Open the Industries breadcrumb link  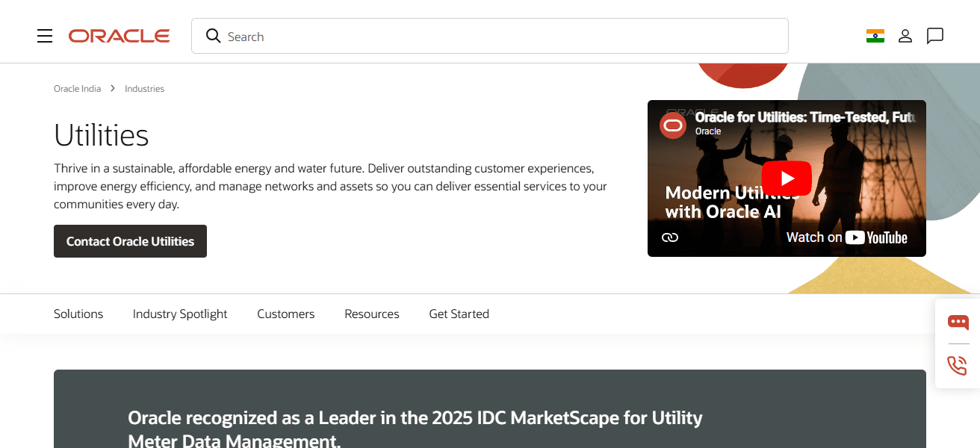pyautogui.click(x=144, y=88)
